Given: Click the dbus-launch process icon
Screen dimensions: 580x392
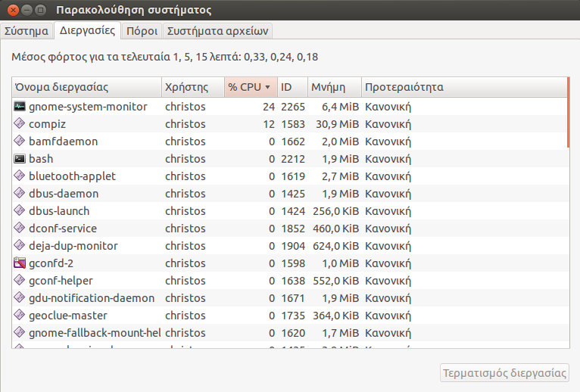Looking at the screenshot, I should pos(20,211).
